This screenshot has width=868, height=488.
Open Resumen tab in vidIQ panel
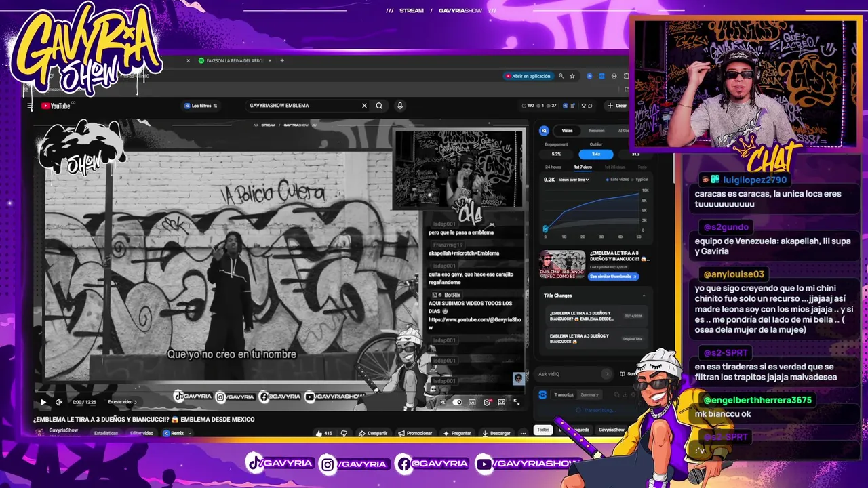596,131
